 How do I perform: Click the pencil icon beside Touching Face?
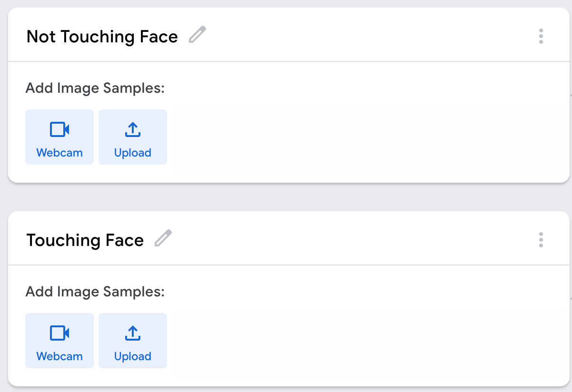[163, 238]
